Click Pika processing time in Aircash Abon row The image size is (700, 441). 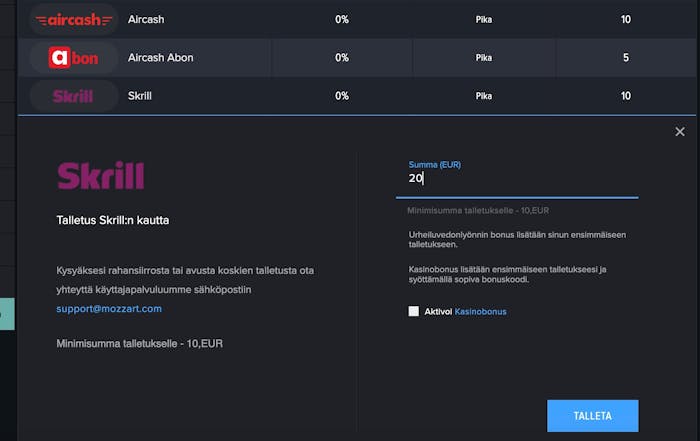coord(483,58)
